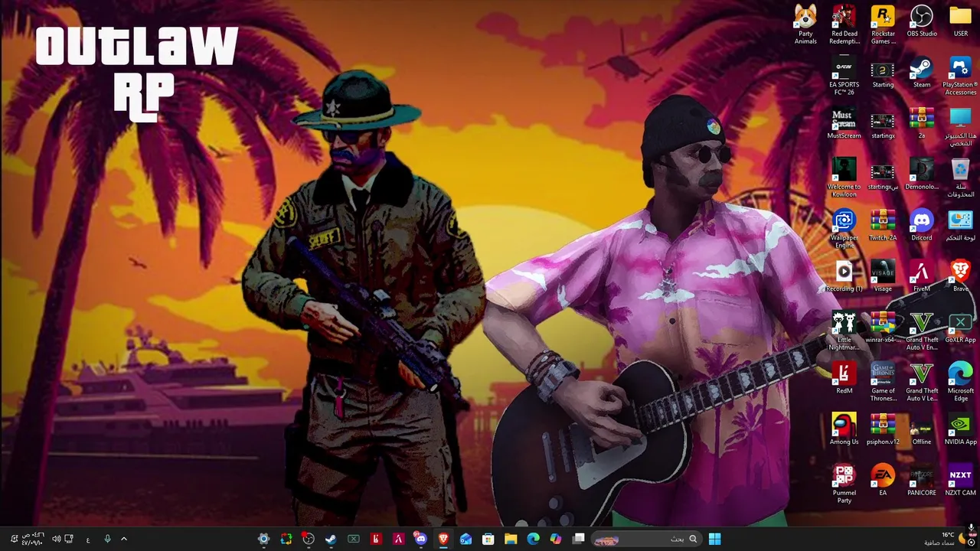This screenshot has height=551, width=980.
Task: Open Discord from the taskbar
Action: click(420, 539)
